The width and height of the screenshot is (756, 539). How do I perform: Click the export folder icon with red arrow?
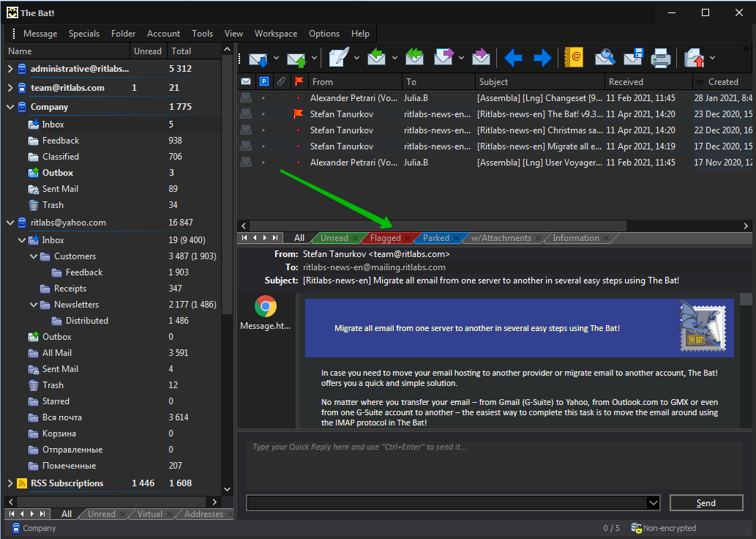coord(695,58)
